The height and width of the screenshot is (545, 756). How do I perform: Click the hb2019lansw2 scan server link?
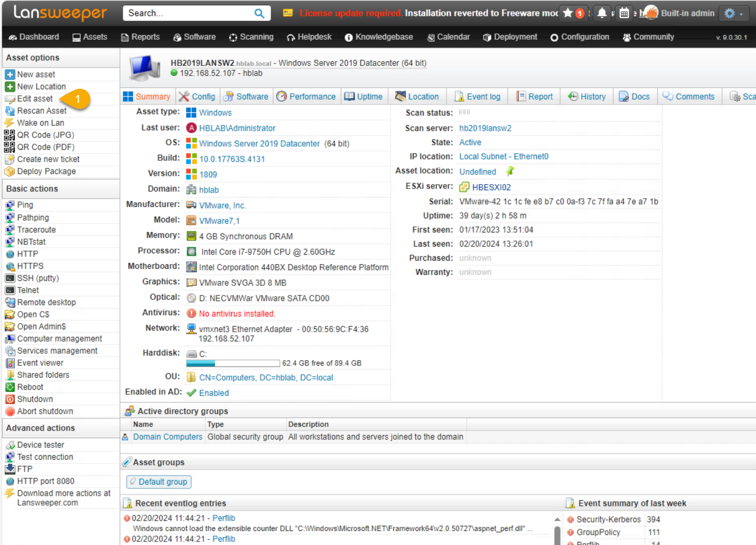tap(485, 128)
